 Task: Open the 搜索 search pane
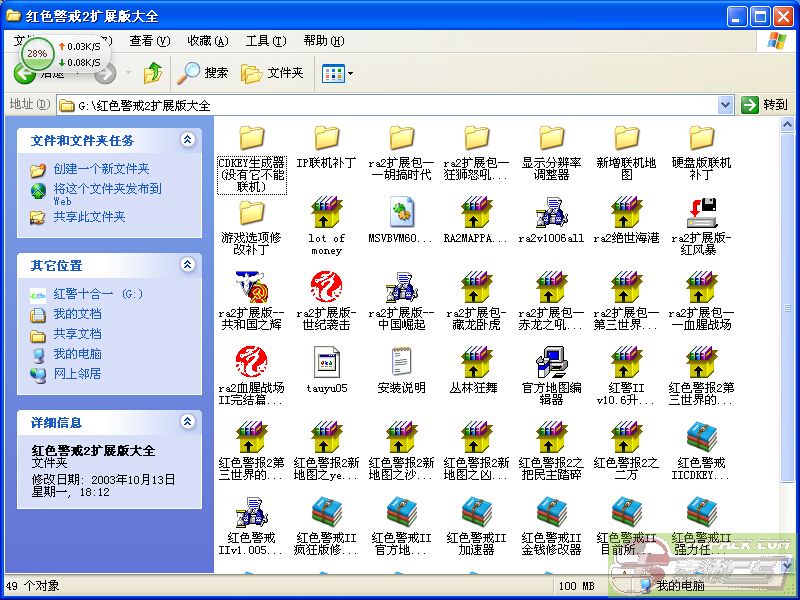204,73
